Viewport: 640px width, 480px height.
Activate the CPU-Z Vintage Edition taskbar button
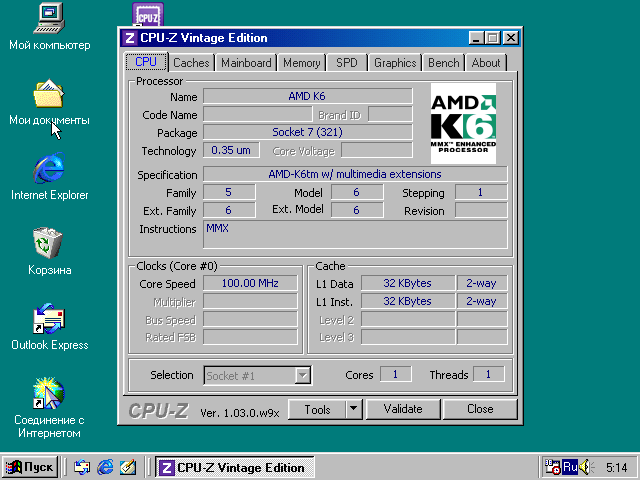234,467
